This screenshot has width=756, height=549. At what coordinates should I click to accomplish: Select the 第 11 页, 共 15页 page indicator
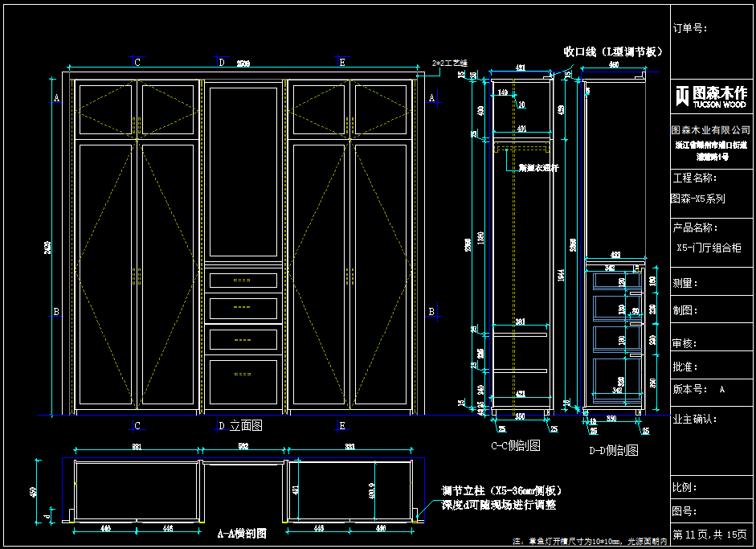point(709,535)
